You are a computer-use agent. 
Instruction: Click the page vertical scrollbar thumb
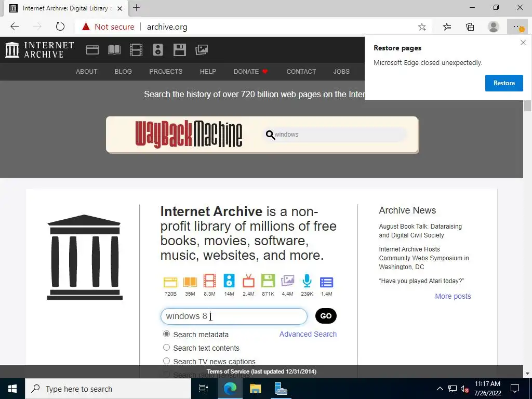point(527,105)
